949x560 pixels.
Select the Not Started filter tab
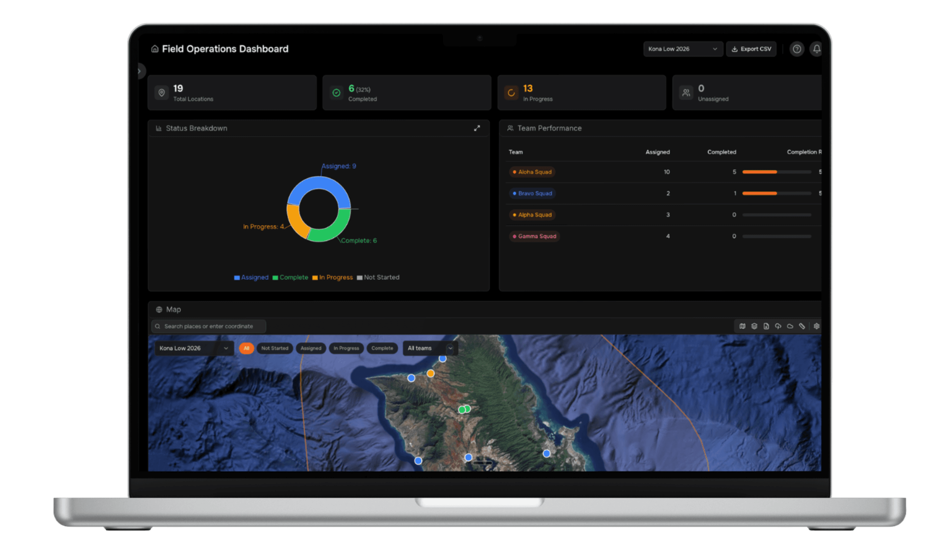pos(275,348)
